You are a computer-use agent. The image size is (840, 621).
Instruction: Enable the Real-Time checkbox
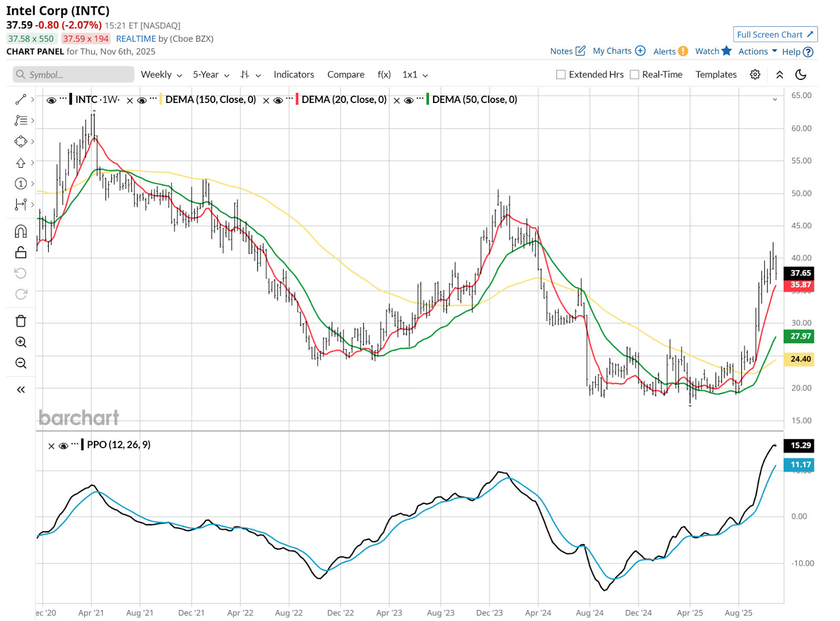[x=634, y=75]
